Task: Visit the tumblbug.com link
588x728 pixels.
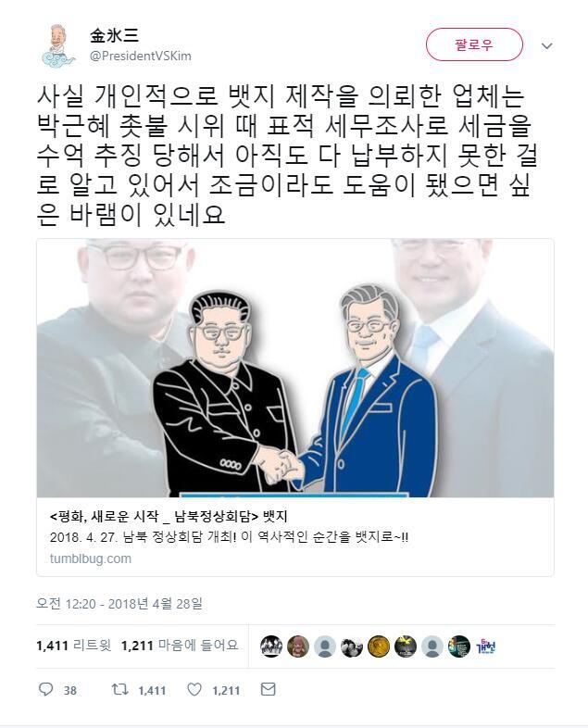Action: (91, 559)
